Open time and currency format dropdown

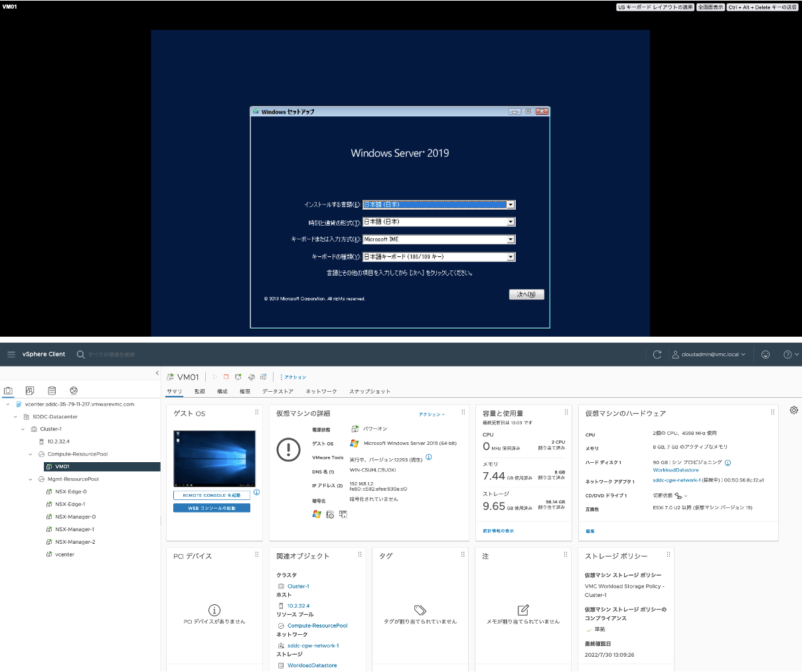511,222
